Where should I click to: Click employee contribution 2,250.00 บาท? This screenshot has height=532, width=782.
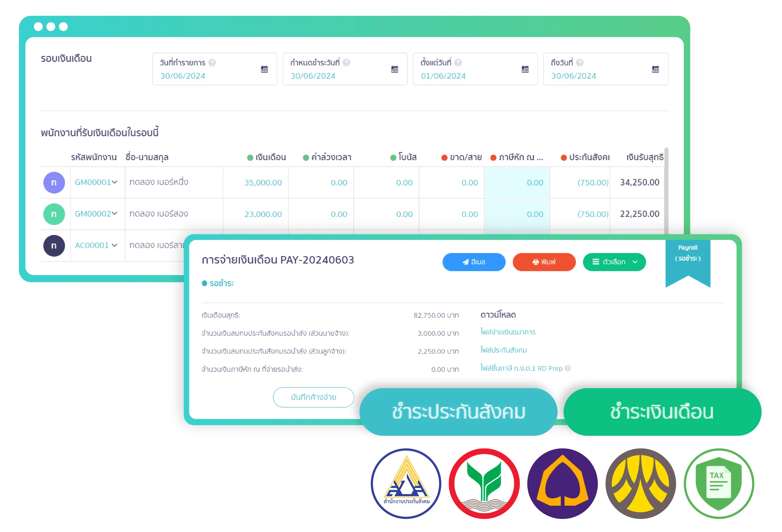tap(438, 351)
